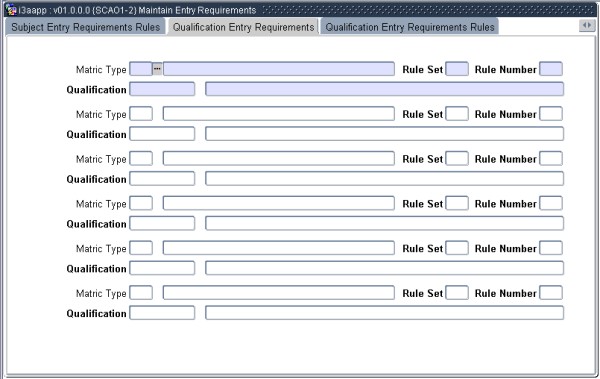Screen dimensions: 600x379
Task: Focus the first record's Matric Type code field
Action: (141, 69)
